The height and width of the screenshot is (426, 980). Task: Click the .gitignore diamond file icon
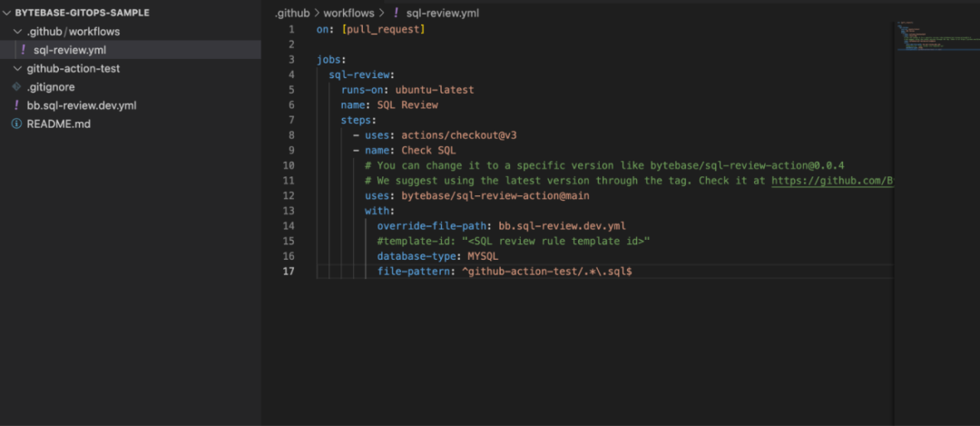[x=17, y=87]
